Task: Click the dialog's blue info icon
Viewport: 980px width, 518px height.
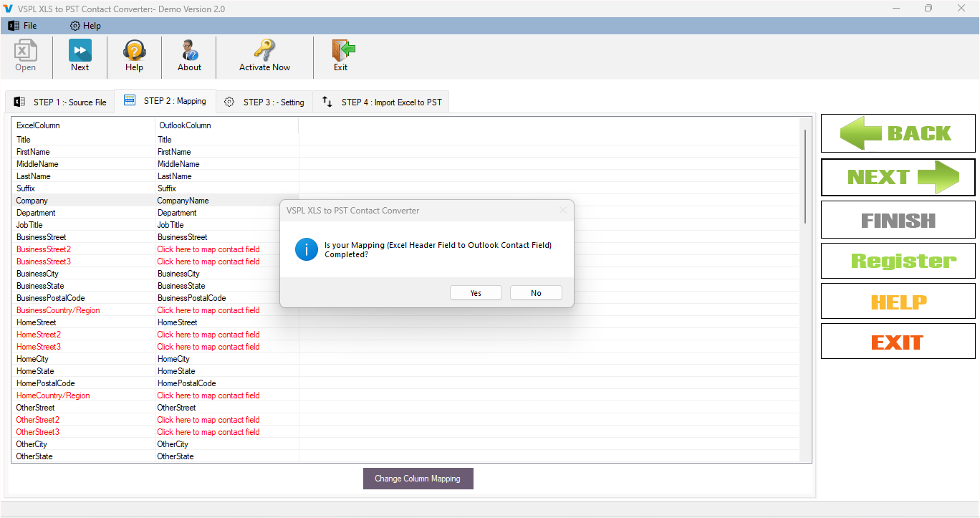Action: [307, 249]
